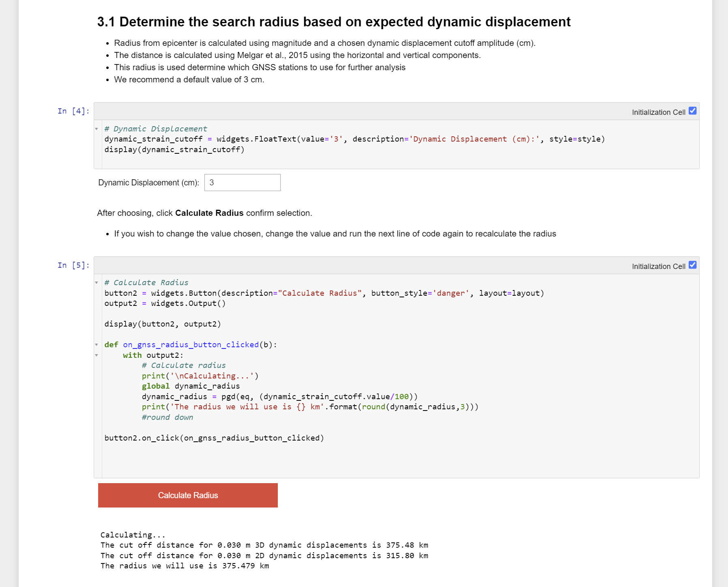Collapse the "# Calculate Radius" code fold arrow
Viewport: 728px width, 587px height.
pyautogui.click(x=97, y=282)
